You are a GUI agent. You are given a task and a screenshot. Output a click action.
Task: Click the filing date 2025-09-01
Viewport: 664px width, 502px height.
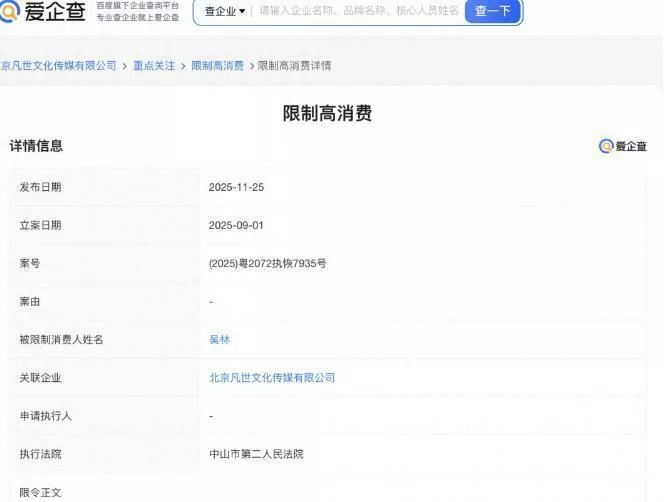pyautogui.click(x=236, y=226)
